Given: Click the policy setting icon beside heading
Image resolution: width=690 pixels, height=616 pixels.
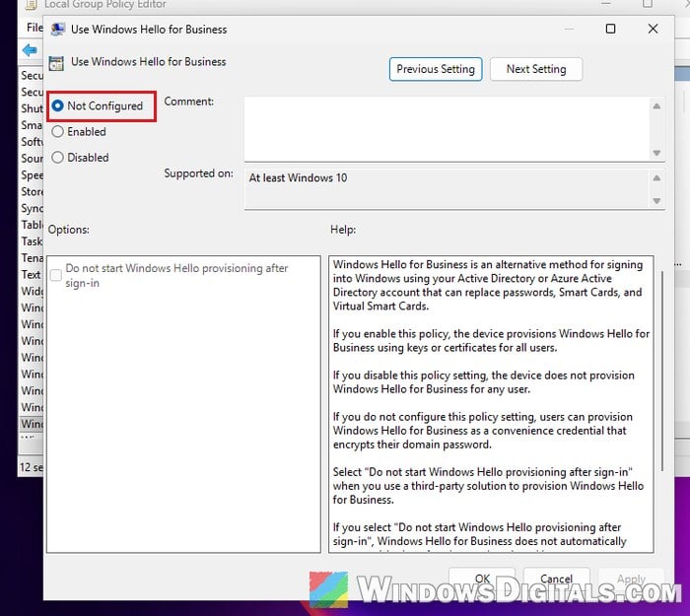Looking at the screenshot, I should [56, 63].
